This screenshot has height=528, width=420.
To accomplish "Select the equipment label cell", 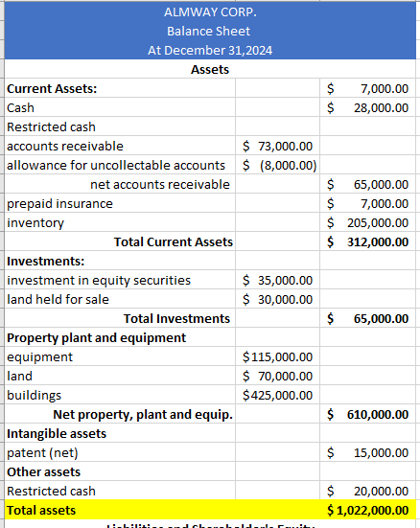I will pos(120,356).
